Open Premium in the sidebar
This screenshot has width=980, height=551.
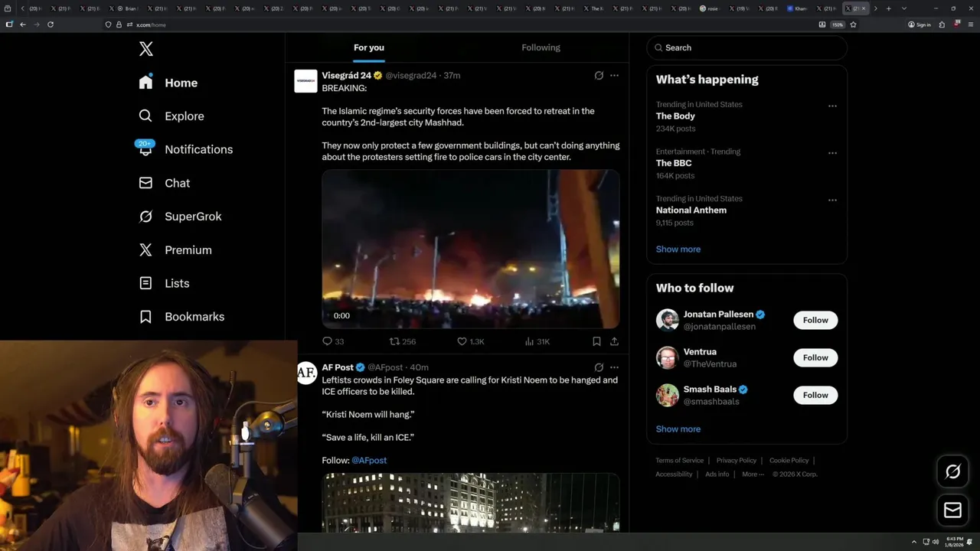click(175, 249)
